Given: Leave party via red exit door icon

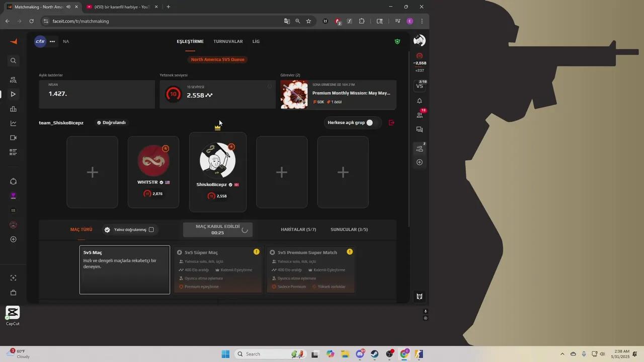Looking at the screenshot, I should (x=391, y=122).
